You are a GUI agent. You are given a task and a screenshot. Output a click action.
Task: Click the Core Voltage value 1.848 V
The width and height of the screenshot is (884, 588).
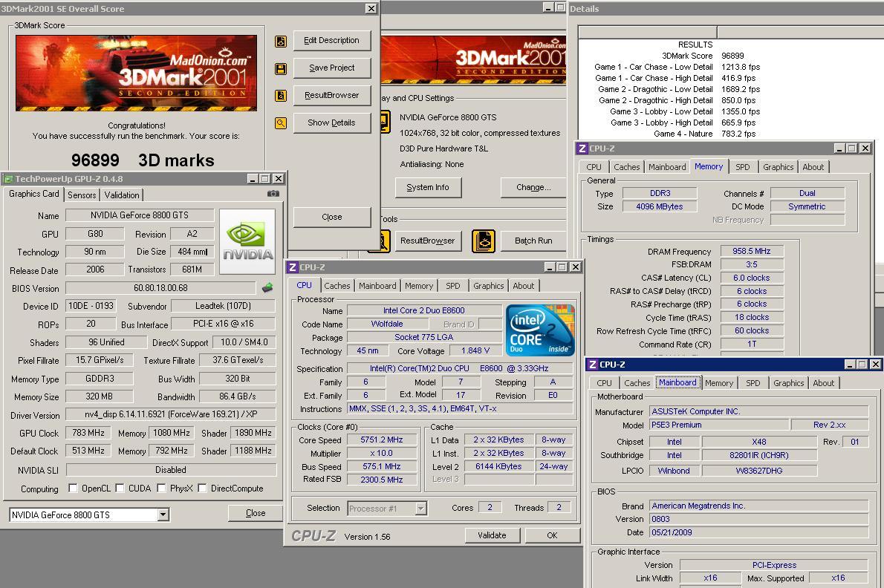click(x=475, y=351)
